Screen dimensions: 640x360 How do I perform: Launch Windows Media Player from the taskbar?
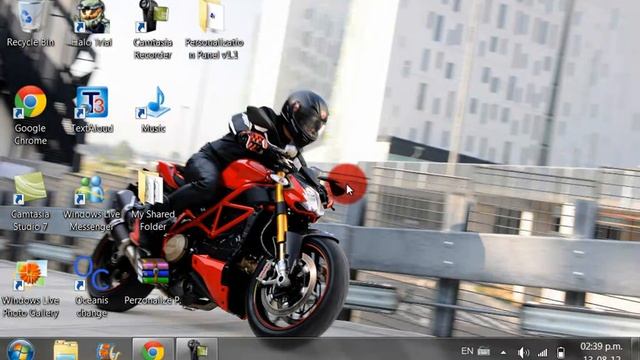pyautogui.click(x=108, y=350)
